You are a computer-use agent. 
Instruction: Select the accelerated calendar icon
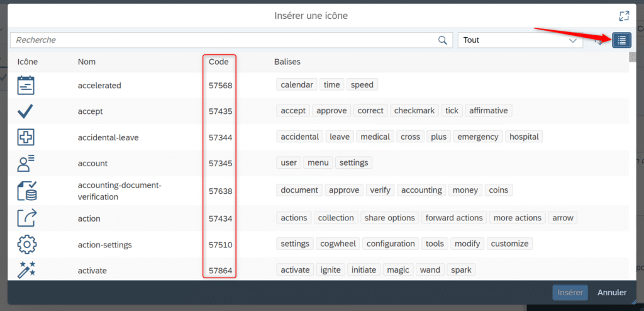(26, 86)
